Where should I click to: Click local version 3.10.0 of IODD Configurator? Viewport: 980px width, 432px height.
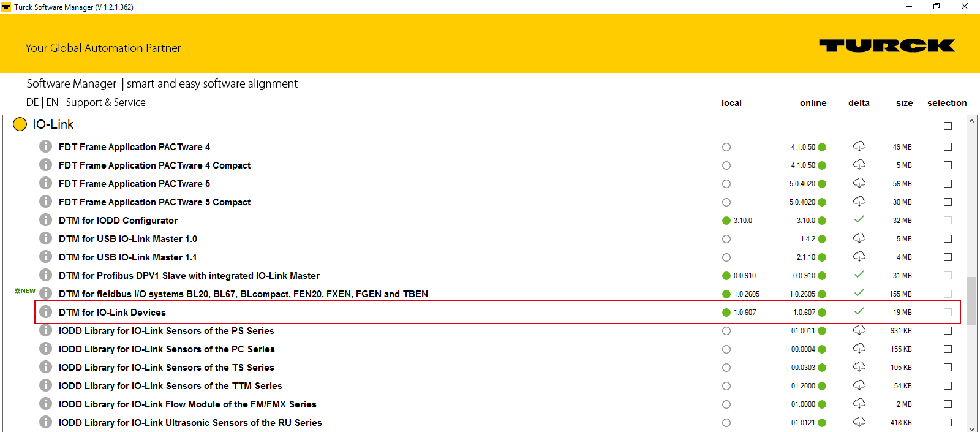[x=743, y=221]
